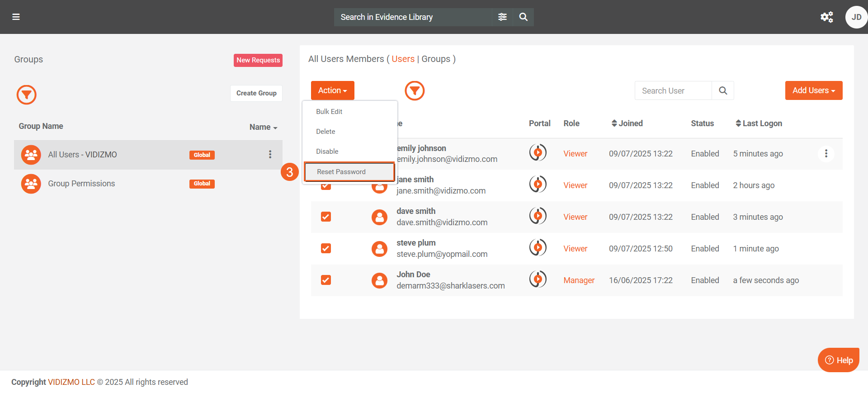Uncheck the steve plum checkbox
Image resolution: width=868 pixels, height=393 pixels.
point(326,249)
